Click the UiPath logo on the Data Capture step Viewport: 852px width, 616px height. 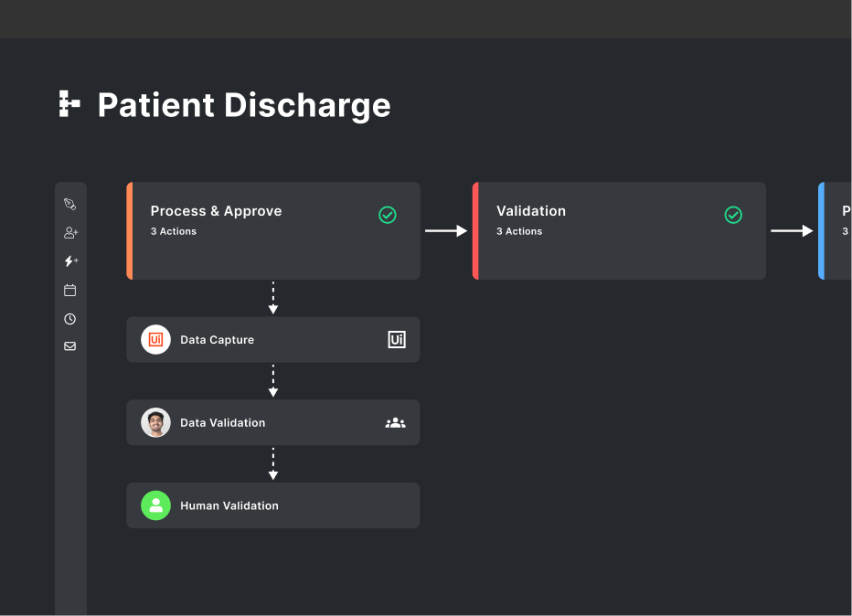(155, 339)
